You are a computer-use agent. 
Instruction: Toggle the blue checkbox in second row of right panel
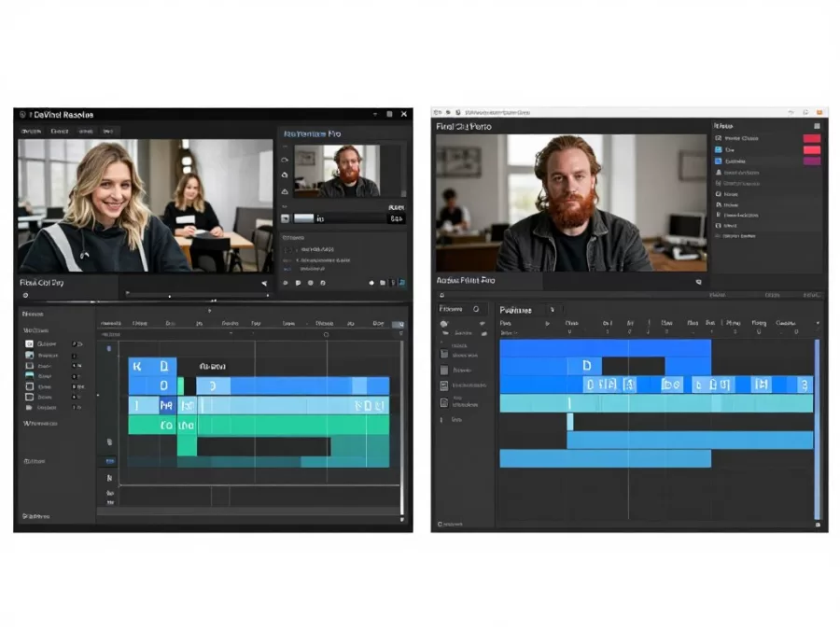pos(719,149)
